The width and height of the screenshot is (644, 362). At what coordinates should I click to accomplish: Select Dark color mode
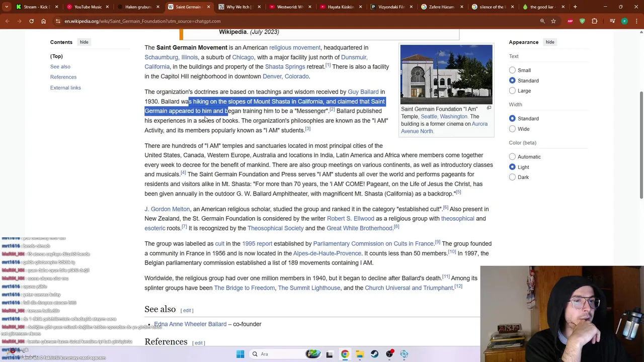(512, 177)
